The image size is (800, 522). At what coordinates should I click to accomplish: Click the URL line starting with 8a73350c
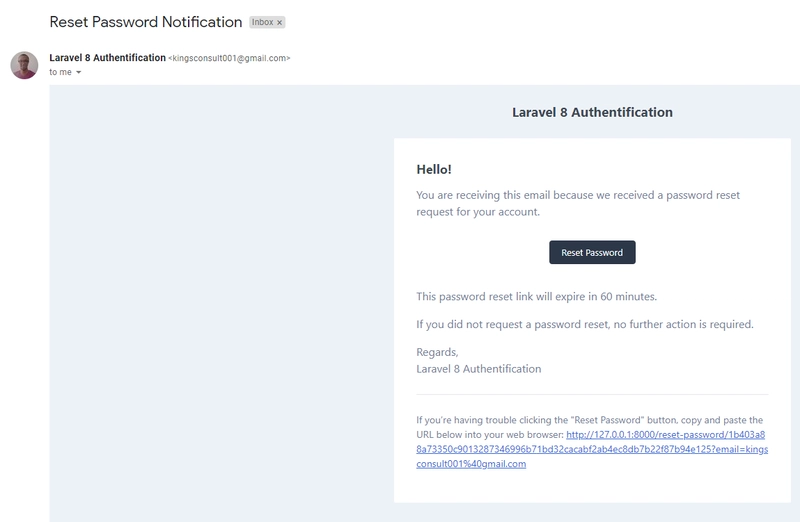pyautogui.click(x=592, y=450)
